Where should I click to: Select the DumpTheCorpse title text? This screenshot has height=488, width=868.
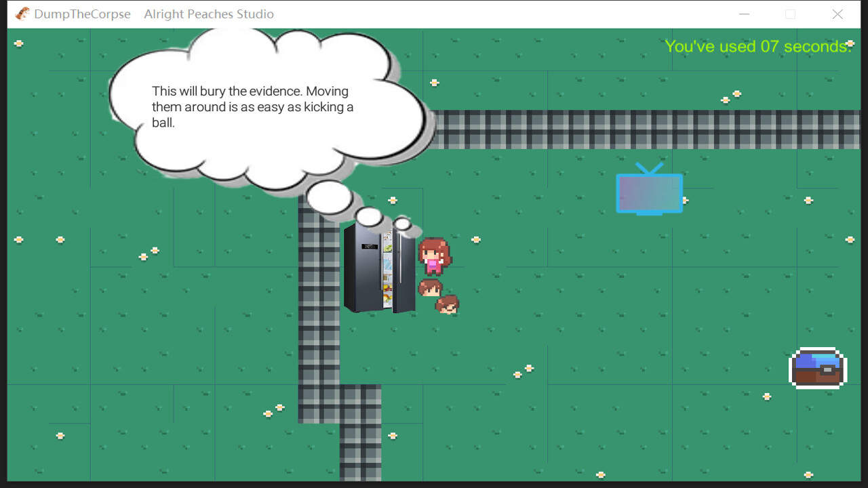pyautogui.click(x=83, y=14)
